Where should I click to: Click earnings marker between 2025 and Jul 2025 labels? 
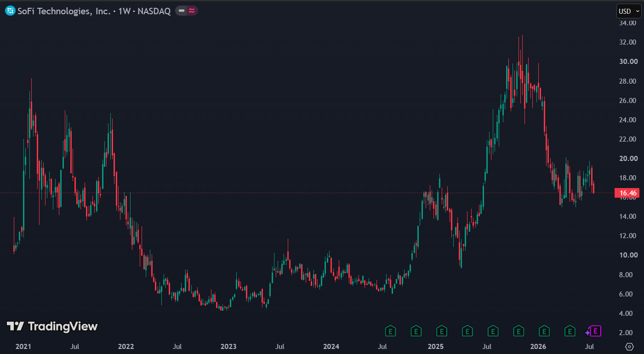(x=467, y=331)
